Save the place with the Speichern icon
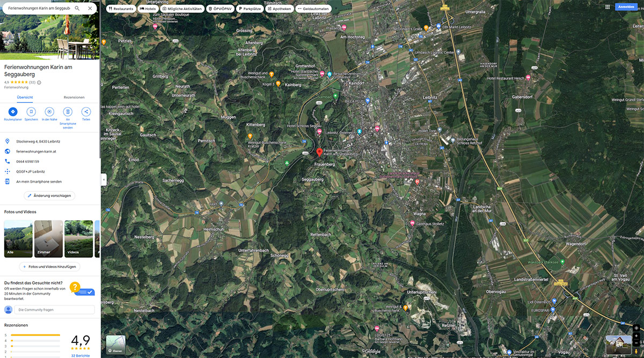Image resolution: width=644 pixels, height=358 pixels. [31, 111]
